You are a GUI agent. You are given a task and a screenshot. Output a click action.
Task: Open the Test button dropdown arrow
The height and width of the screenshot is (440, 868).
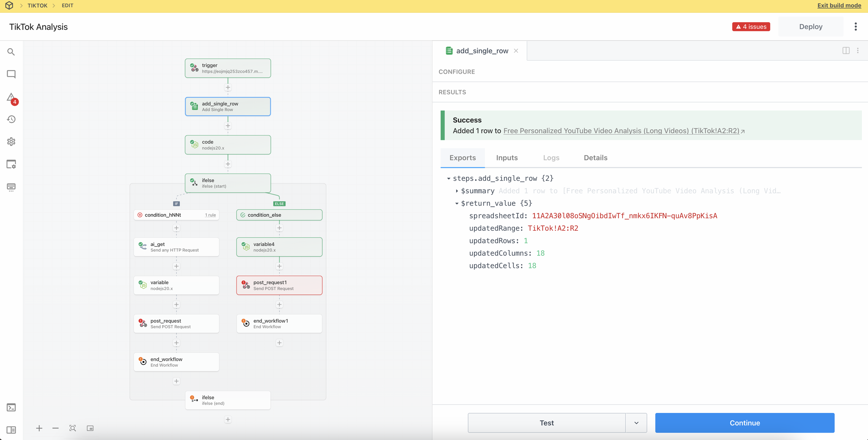click(636, 423)
